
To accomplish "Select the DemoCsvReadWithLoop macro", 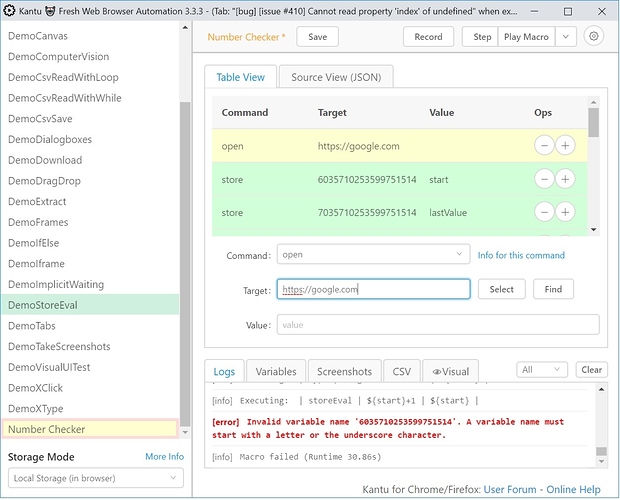I will (x=91, y=77).
